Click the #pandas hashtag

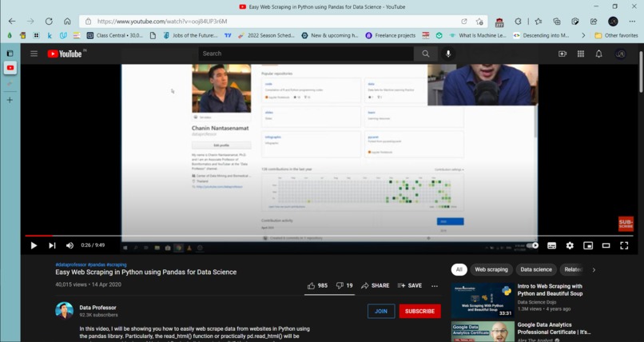97,264
